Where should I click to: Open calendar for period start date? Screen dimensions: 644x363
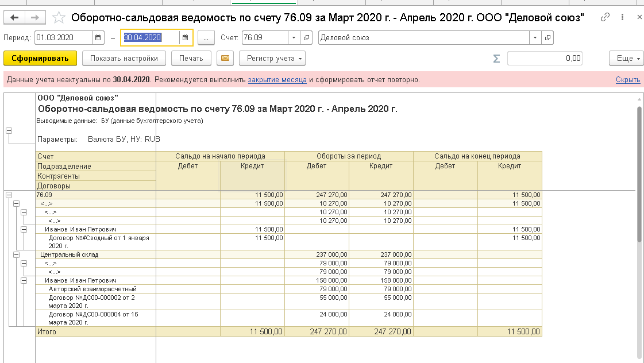(98, 38)
